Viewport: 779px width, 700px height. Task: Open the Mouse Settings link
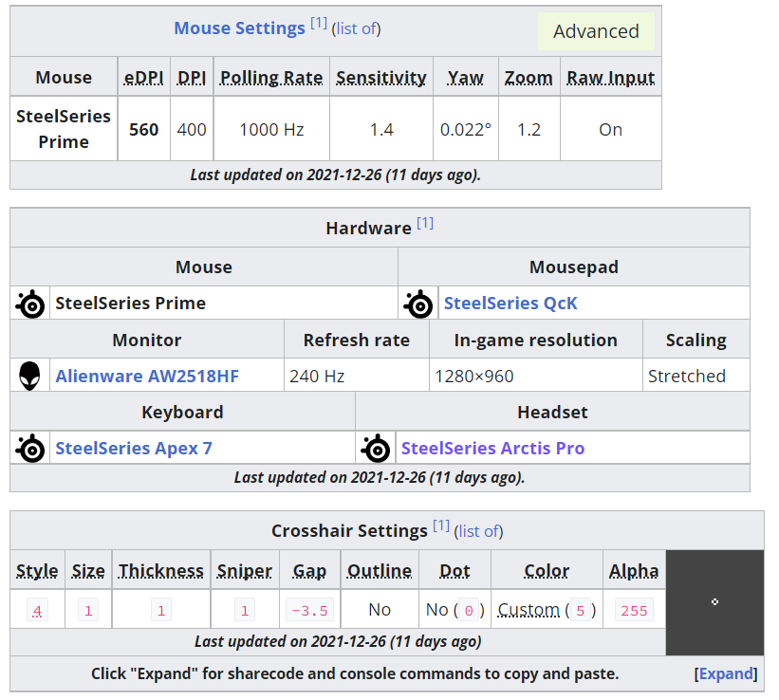[x=239, y=28]
